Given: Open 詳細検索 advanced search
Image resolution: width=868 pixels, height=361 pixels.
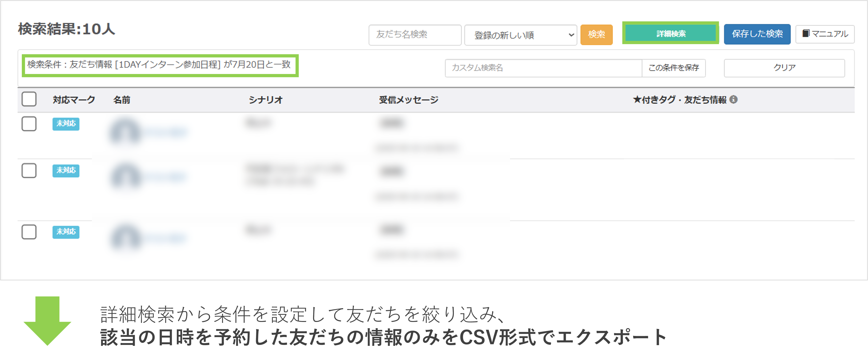Looking at the screenshot, I should point(671,33).
